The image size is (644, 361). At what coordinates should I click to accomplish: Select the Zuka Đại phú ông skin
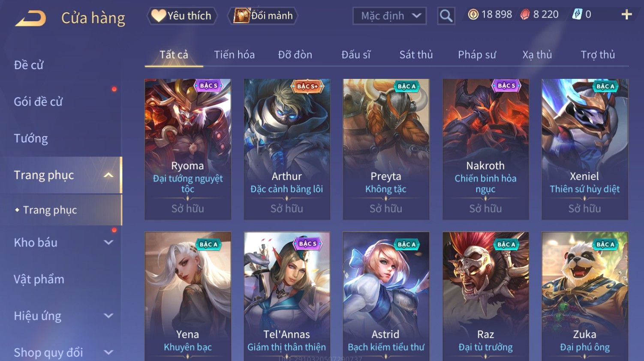585,296
